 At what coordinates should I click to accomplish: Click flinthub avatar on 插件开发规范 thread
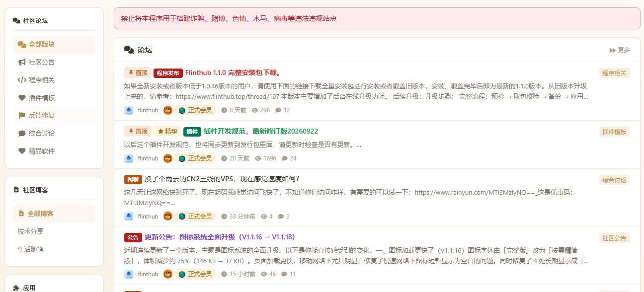coord(129,158)
